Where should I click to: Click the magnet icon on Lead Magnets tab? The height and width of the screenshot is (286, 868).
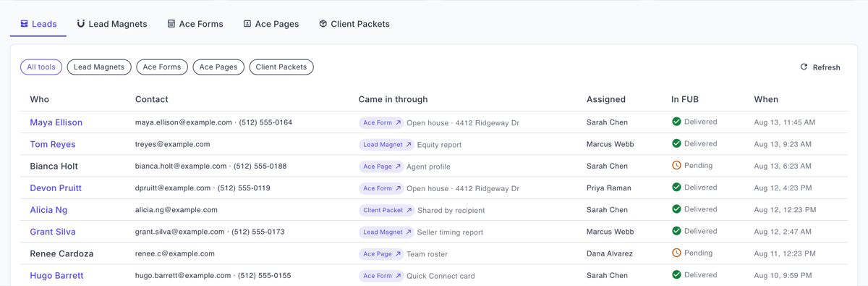pyautogui.click(x=81, y=24)
